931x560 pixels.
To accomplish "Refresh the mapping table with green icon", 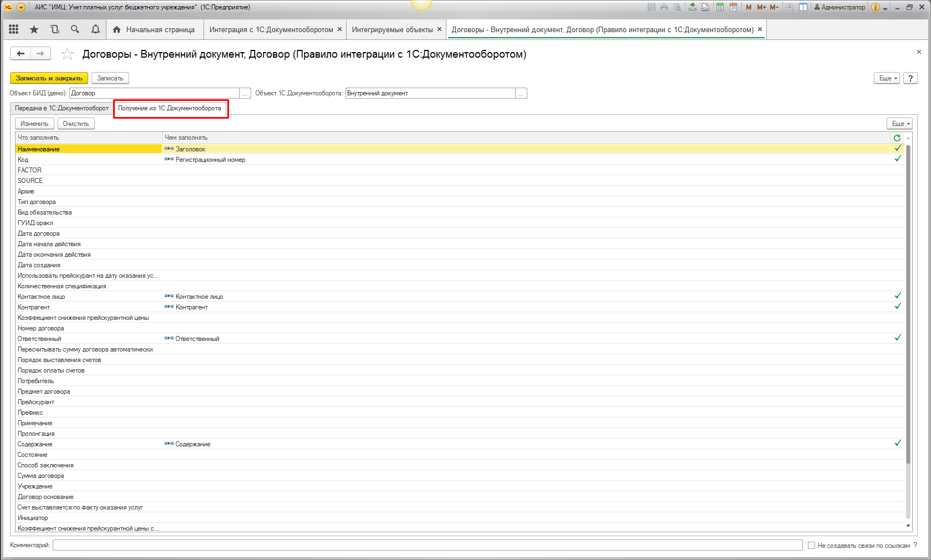I will (897, 138).
